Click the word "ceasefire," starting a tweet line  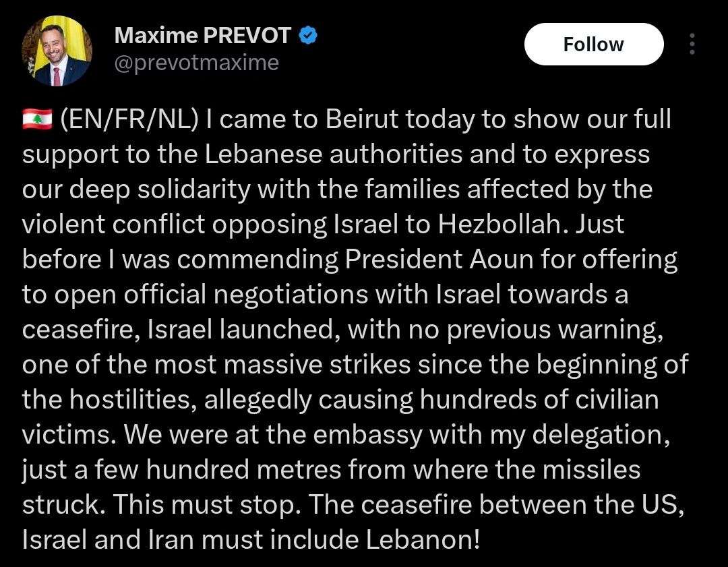pos(80,330)
